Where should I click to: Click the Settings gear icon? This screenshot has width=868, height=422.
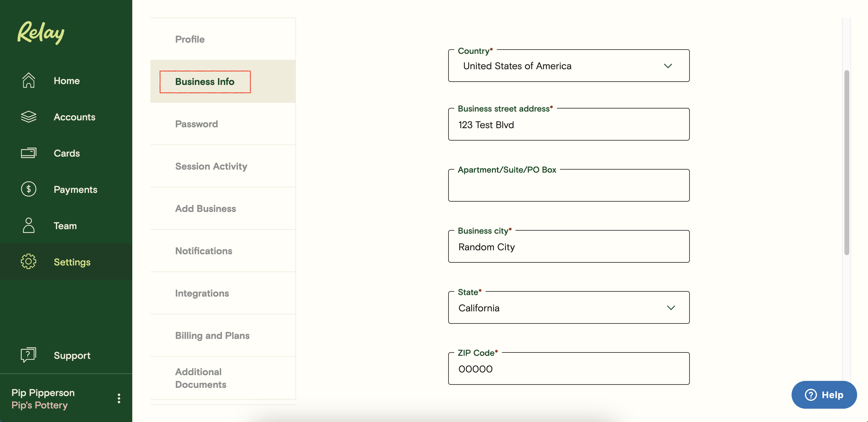[x=28, y=261]
